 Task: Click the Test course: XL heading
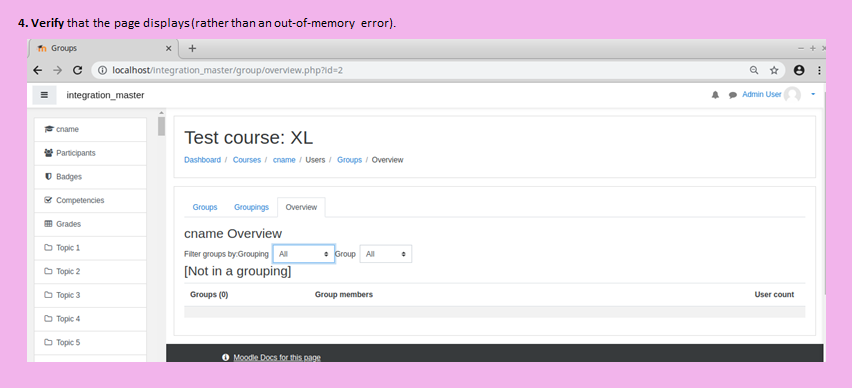click(x=249, y=137)
